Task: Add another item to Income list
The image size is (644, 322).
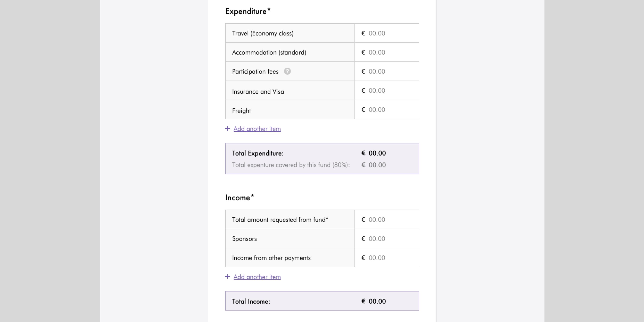Action: click(x=257, y=277)
